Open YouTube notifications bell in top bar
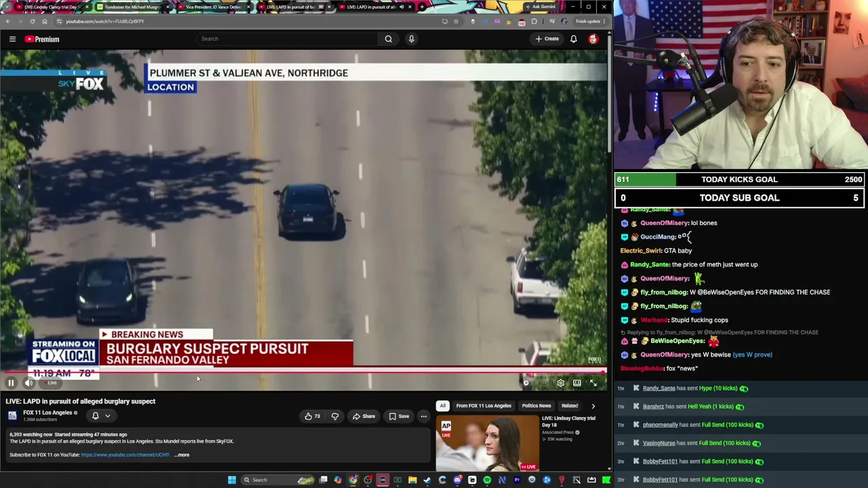 point(574,39)
